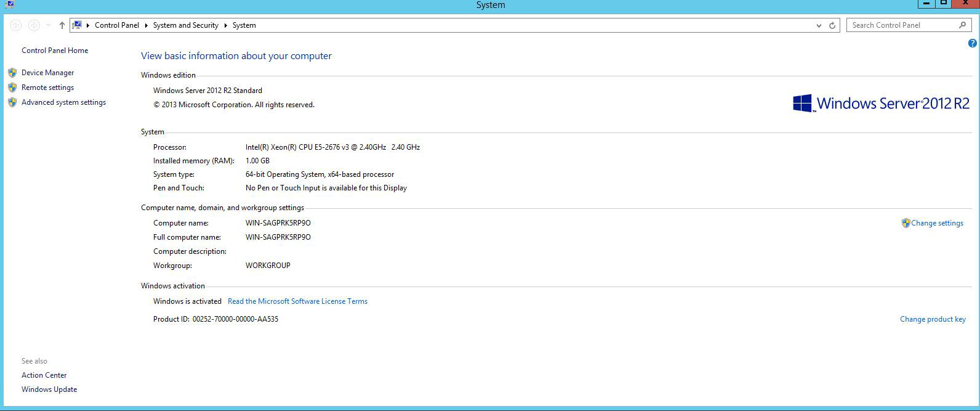Viewport: 980px width, 411px height.
Task: Click Windows is activated text
Action: 187,301
